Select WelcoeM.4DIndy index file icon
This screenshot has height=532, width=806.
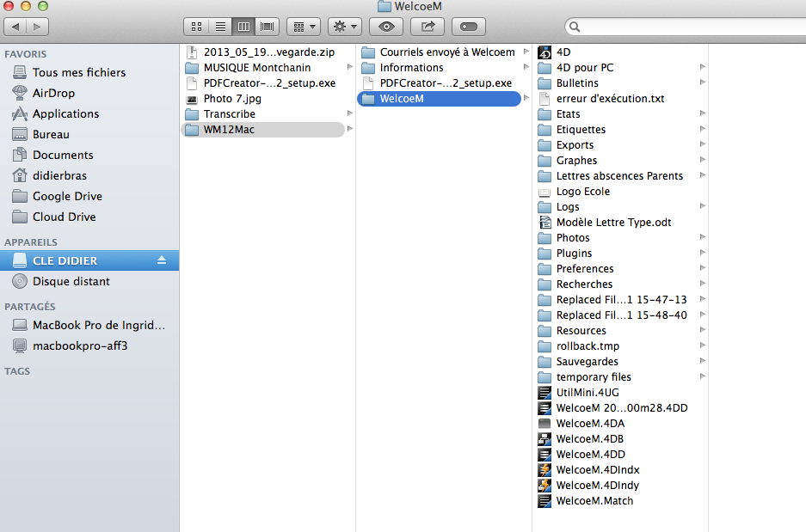[x=545, y=485]
